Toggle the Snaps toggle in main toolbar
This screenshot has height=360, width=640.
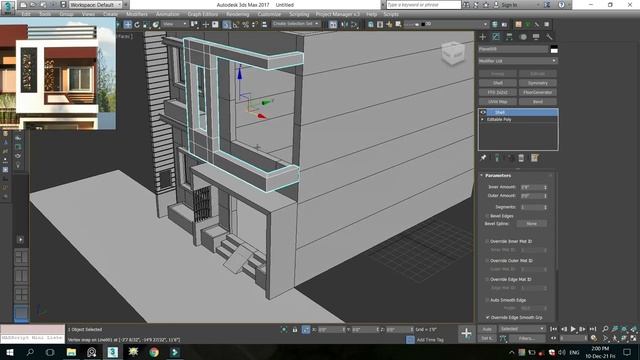coord(227,24)
